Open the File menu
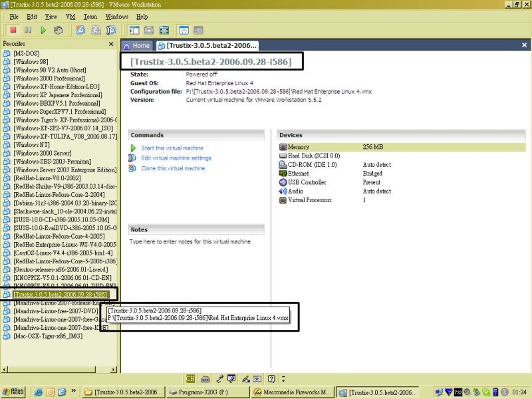 pos(14,17)
